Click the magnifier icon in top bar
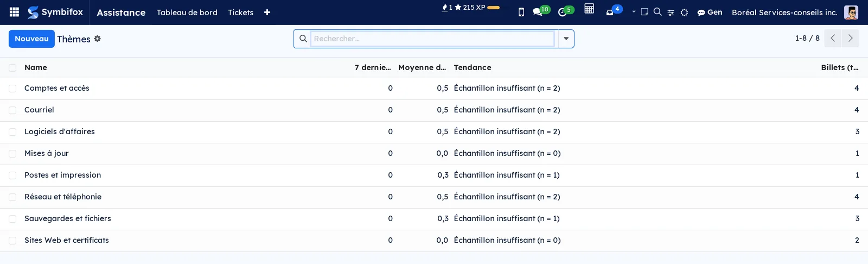The image size is (868, 264). [658, 11]
